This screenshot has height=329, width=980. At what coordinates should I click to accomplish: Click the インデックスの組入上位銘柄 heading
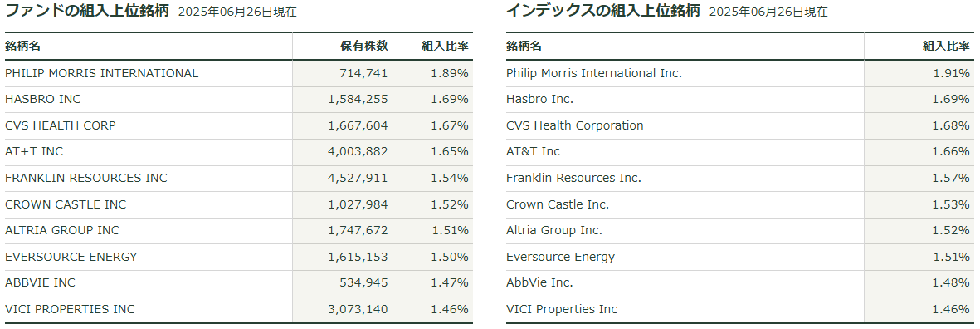pos(603,11)
